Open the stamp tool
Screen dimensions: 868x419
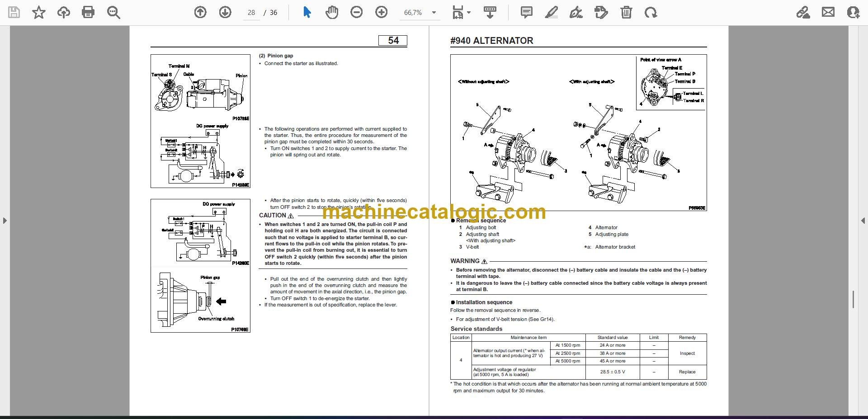pyautogui.click(x=601, y=12)
